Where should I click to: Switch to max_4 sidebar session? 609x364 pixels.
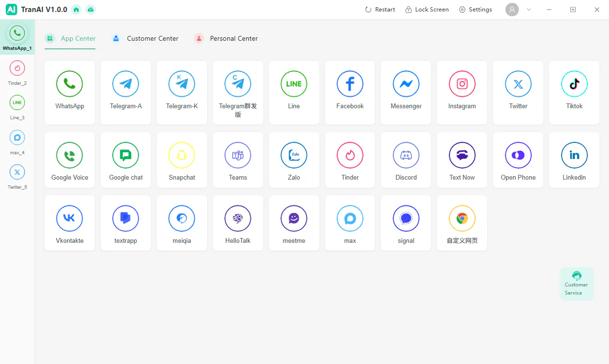coord(17,142)
